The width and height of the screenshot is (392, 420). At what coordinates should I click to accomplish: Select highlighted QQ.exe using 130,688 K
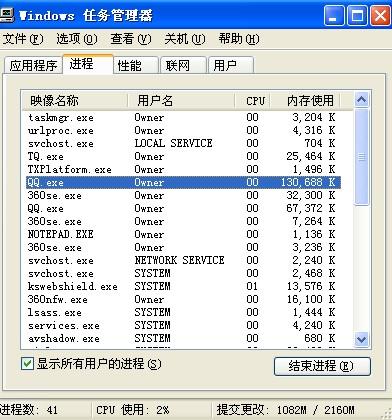183,182
